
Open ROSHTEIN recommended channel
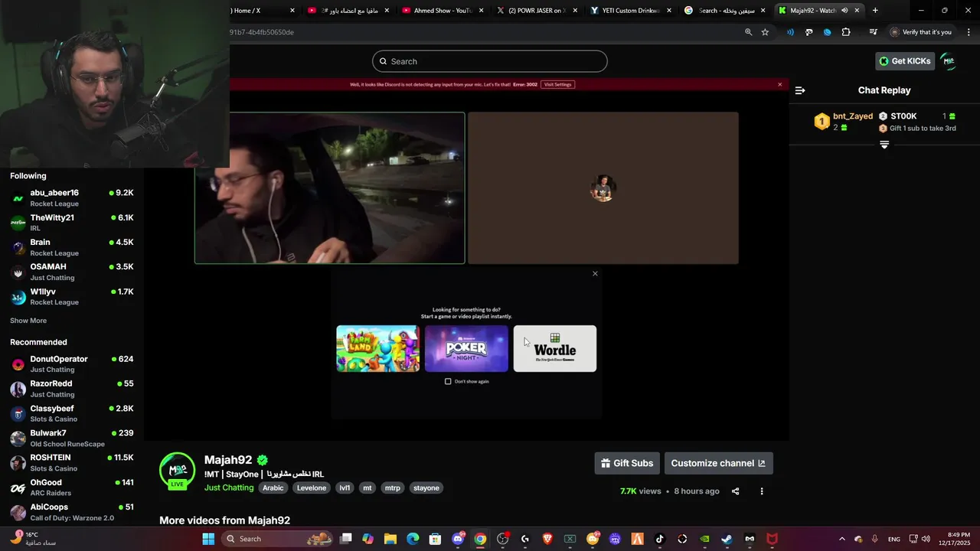[x=72, y=462]
